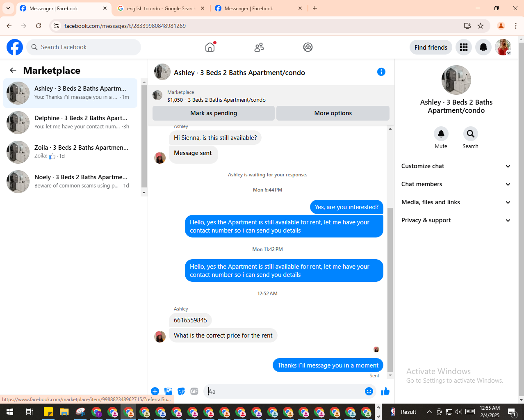Image resolution: width=524 pixels, height=420 pixels.
Task: Search within the conversation
Action: [x=471, y=134]
